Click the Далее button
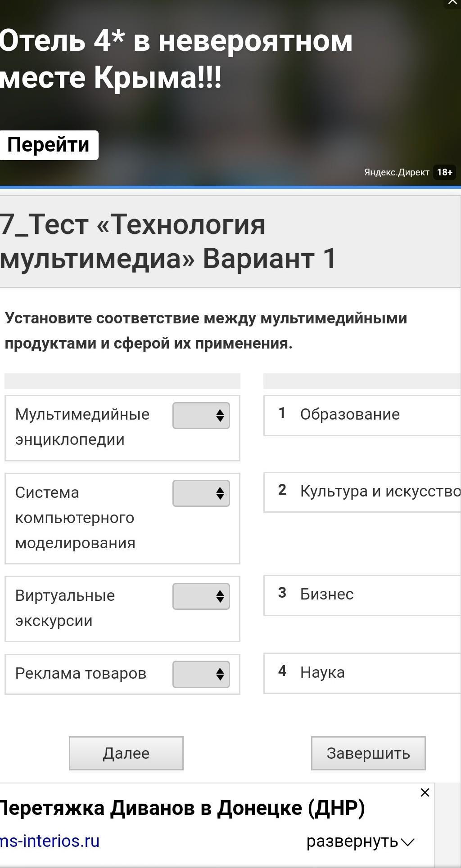The width and height of the screenshot is (461, 868). click(126, 753)
